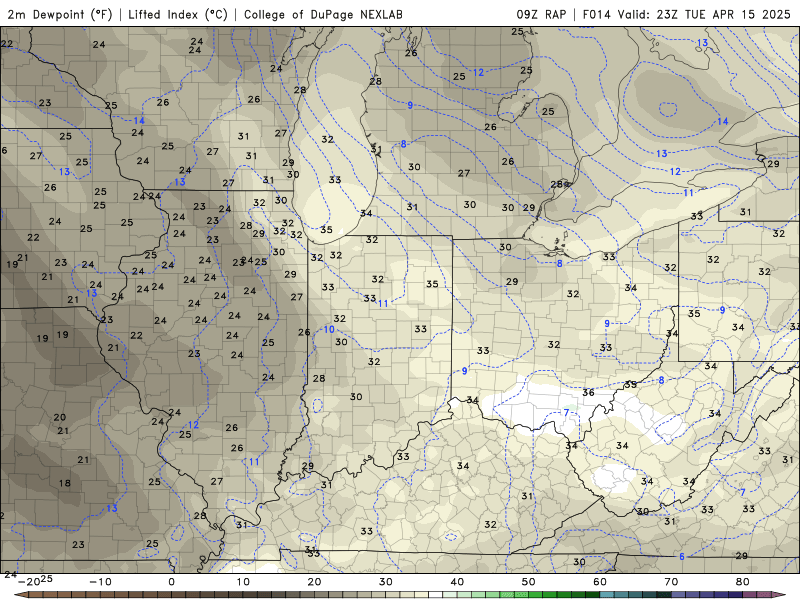Viewport: 800px width, 600px height.
Task: Click the dewpoint value "20" on the map
Action: point(60,417)
